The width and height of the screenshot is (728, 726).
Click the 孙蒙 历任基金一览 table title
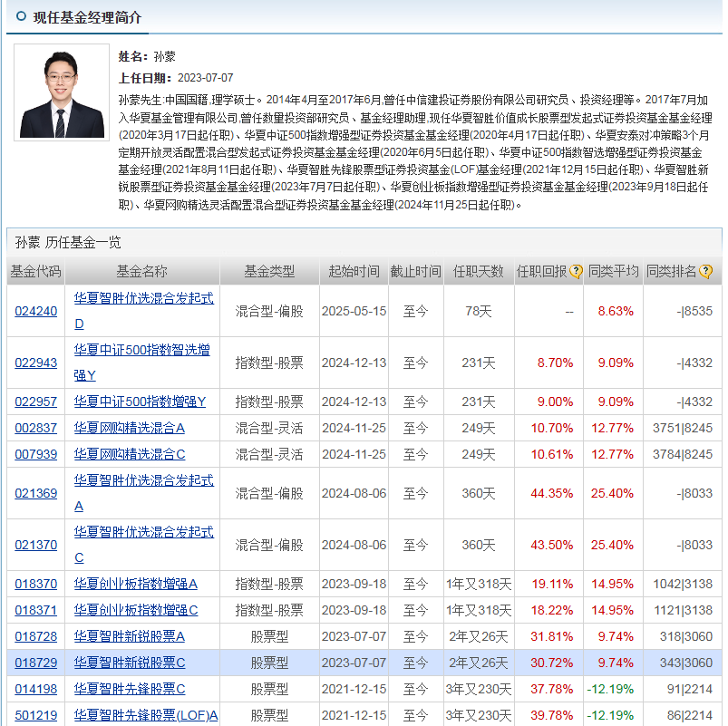68,242
